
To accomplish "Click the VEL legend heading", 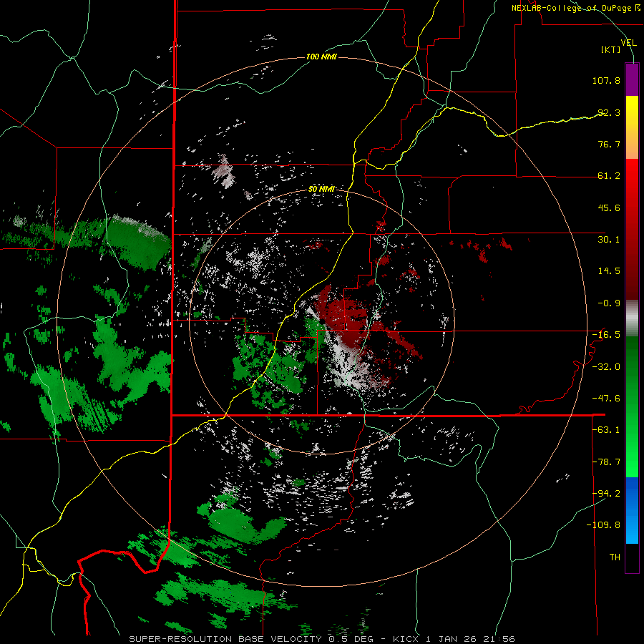I will pyautogui.click(x=629, y=43).
